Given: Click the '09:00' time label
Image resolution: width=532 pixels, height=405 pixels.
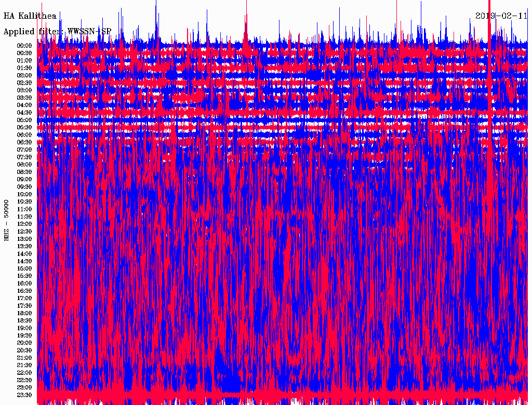Looking at the screenshot, I should (24, 180).
